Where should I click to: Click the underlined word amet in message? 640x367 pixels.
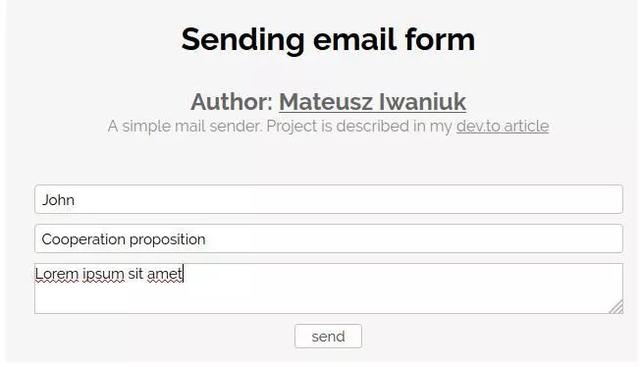(165, 274)
